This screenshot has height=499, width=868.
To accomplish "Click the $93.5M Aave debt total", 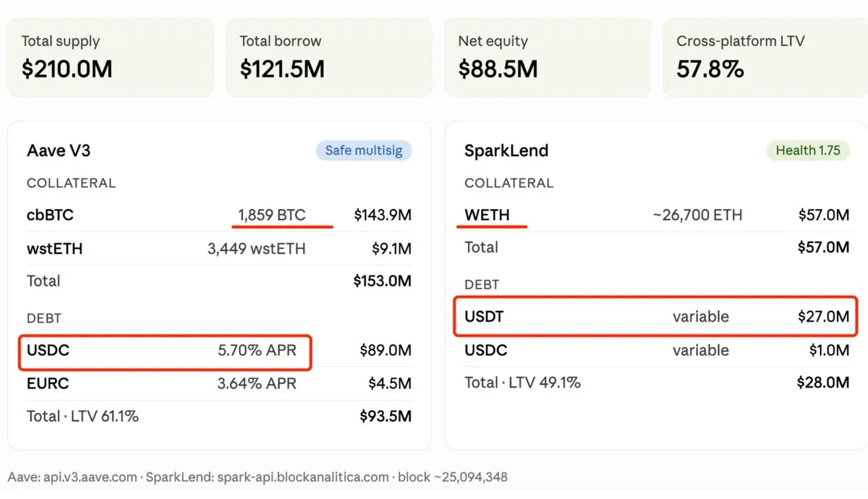I will 386,416.
